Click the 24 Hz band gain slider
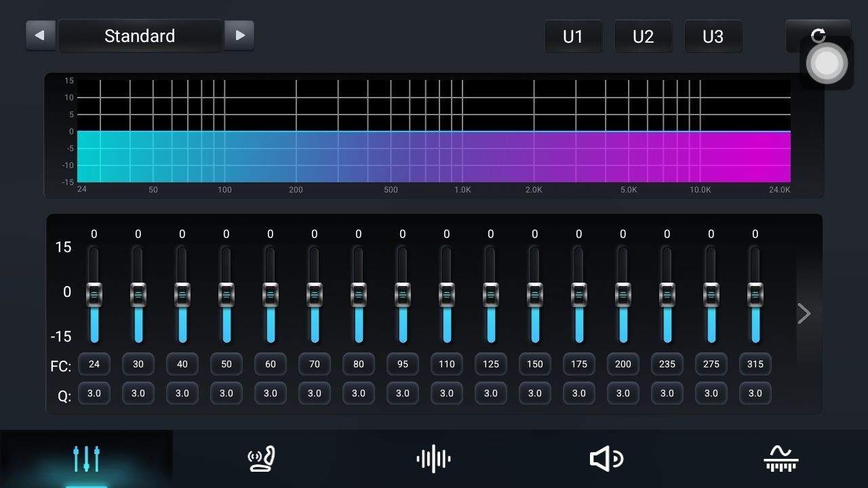 94,295
